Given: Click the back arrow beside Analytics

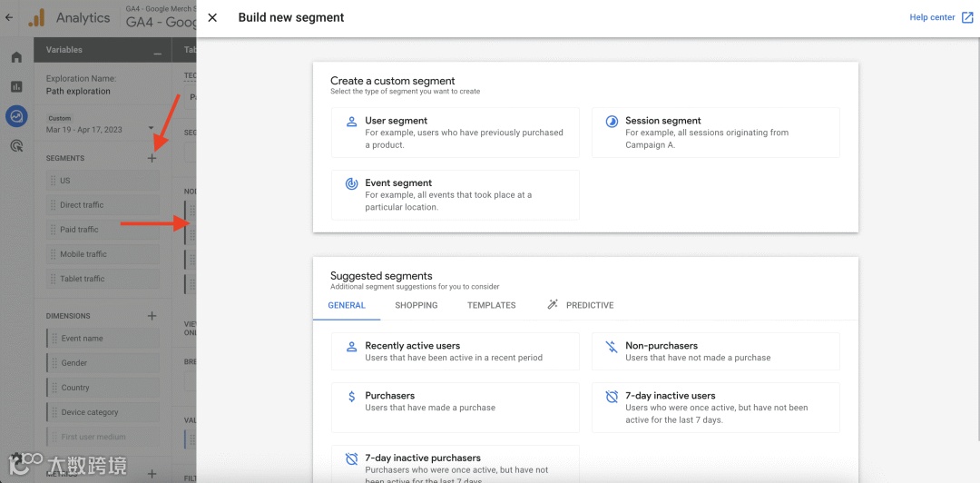Looking at the screenshot, I should pos(10,17).
